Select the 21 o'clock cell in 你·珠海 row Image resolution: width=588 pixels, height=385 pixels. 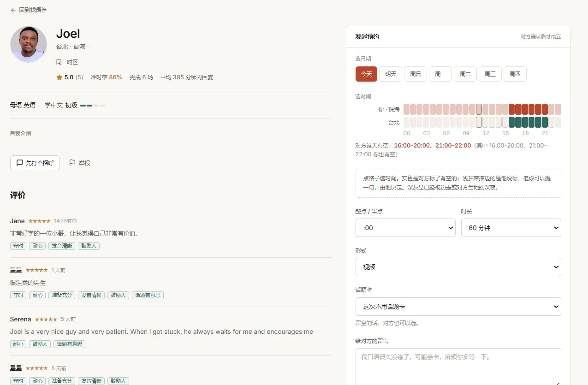pos(545,109)
